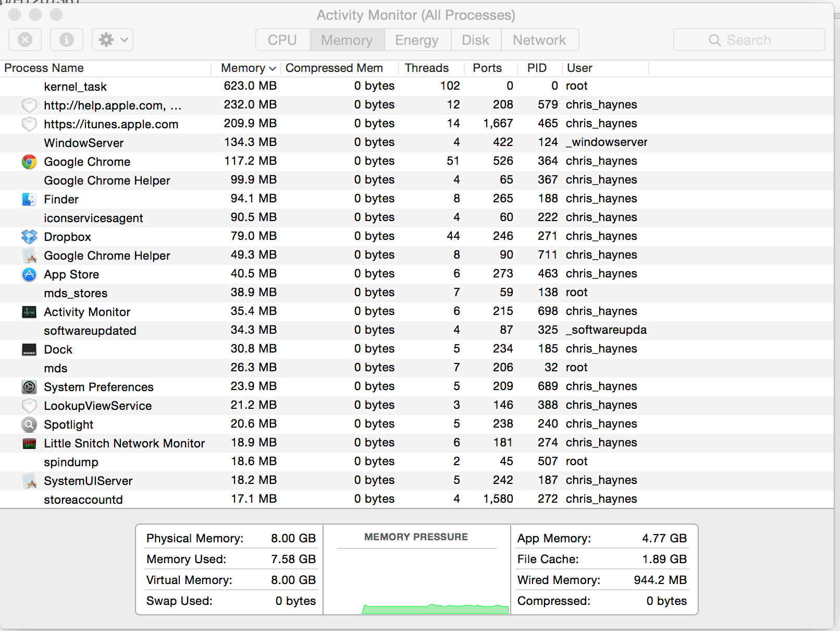Viewport: 840px width, 631px height.
Task: Click into the Search field
Action: click(749, 40)
